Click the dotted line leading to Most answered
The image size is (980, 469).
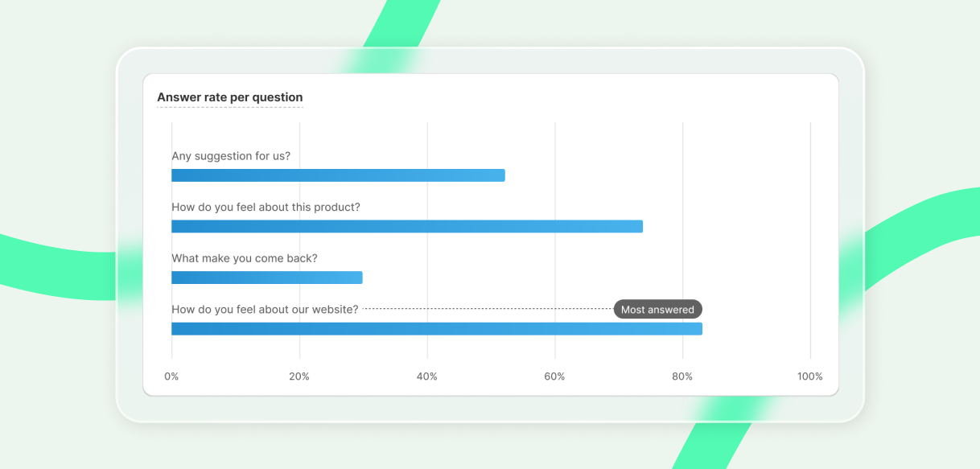tap(487, 309)
